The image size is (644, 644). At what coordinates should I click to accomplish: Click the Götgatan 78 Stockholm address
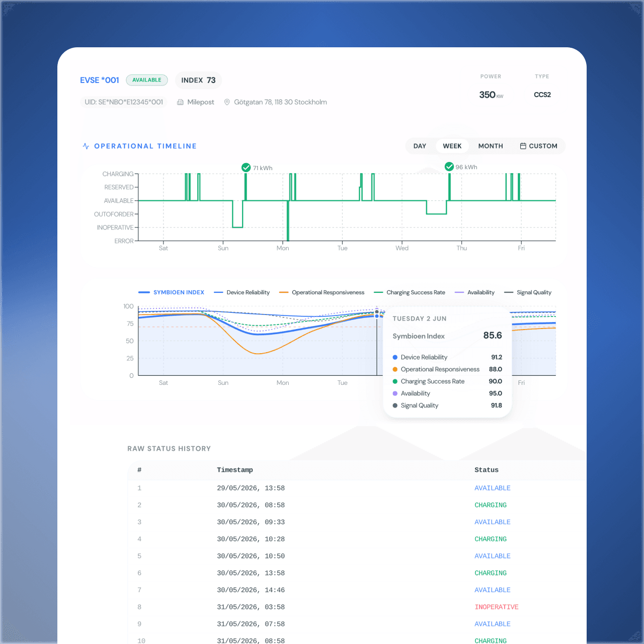click(280, 102)
